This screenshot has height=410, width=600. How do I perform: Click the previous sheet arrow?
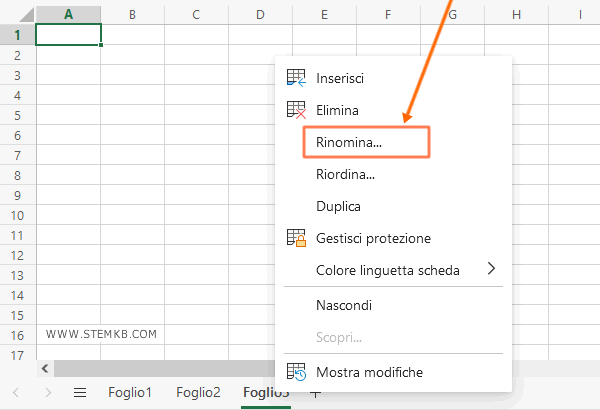[16, 392]
